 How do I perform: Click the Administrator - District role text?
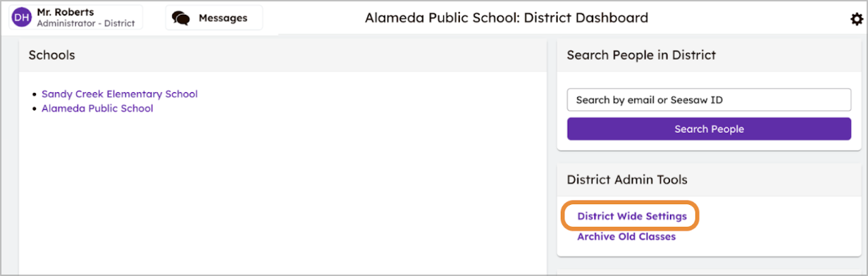click(85, 23)
